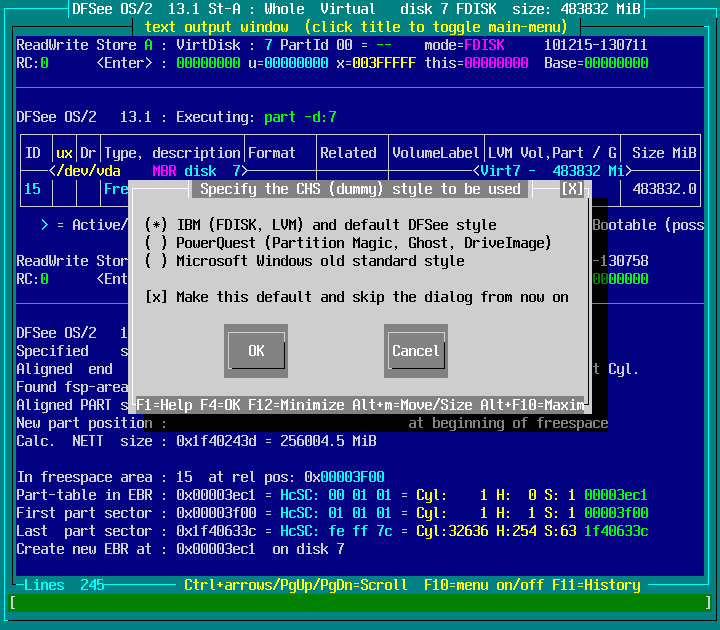The image size is (720, 630).
Task: Close the CHS style dialog with [X]
Action: tap(572, 189)
